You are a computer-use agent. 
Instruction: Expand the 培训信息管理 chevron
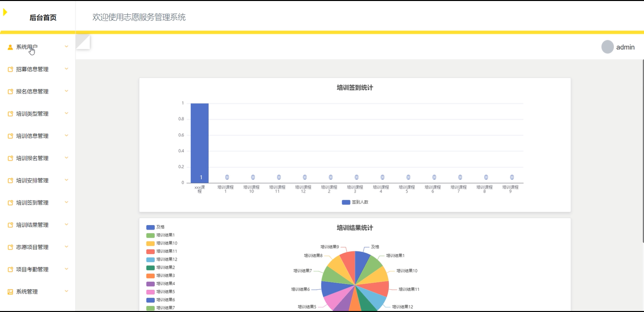click(67, 136)
